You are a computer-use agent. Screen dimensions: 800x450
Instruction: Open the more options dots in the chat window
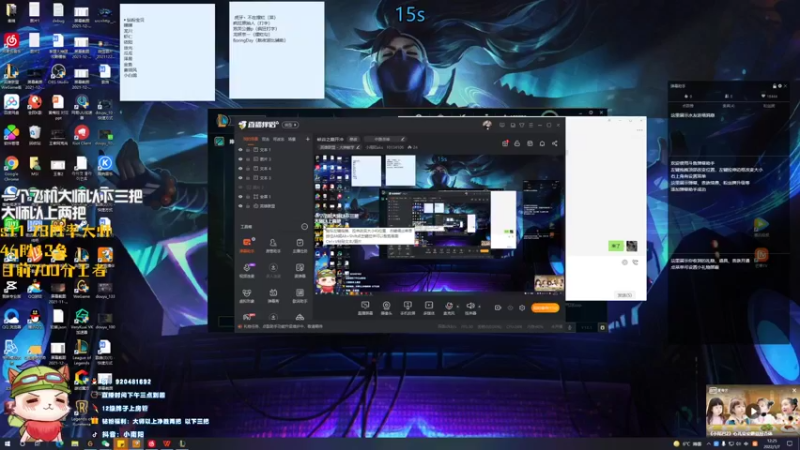tap(639, 130)
